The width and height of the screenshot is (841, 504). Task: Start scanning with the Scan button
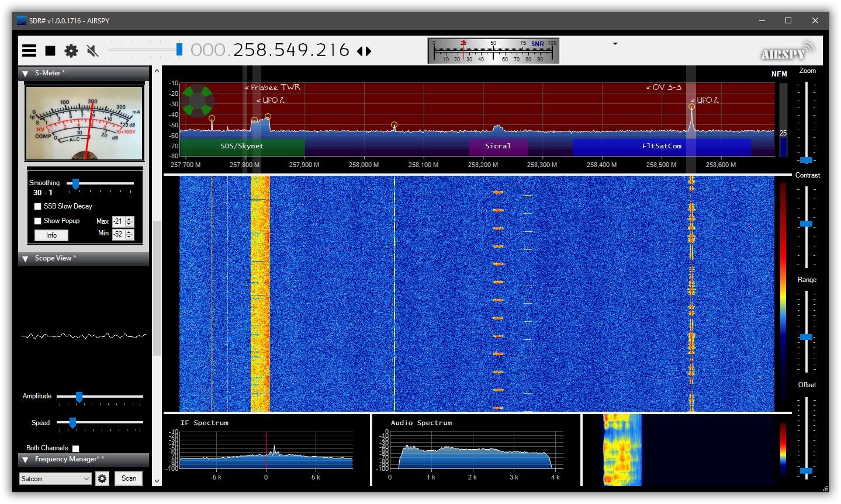tap(128, 478)
